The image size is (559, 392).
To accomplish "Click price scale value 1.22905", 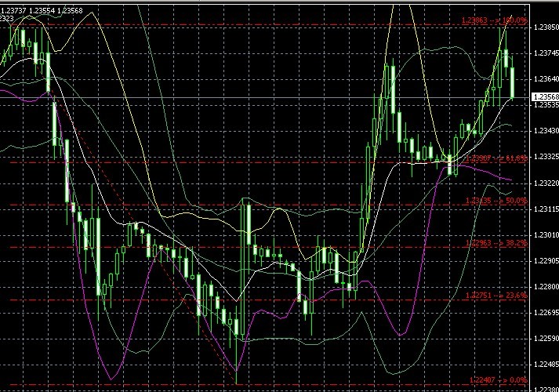I will 546,261.
